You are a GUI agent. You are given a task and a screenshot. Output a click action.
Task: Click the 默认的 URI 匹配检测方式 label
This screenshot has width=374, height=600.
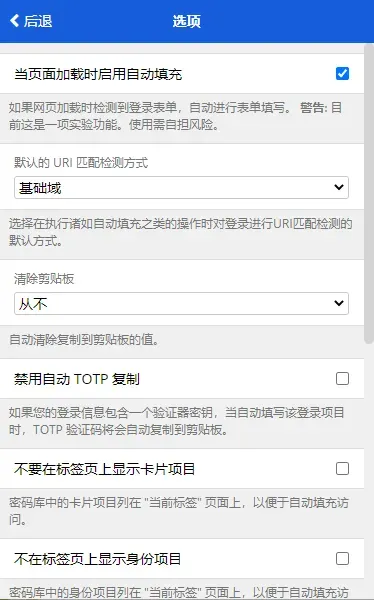coord(81,163)
